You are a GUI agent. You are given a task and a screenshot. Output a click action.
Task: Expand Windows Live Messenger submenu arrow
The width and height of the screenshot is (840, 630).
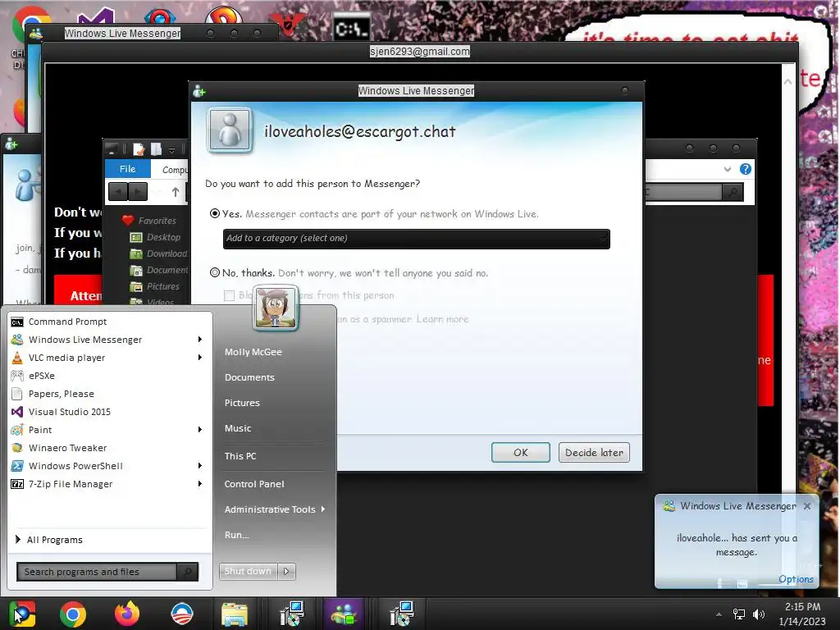[x=200, y=340]
